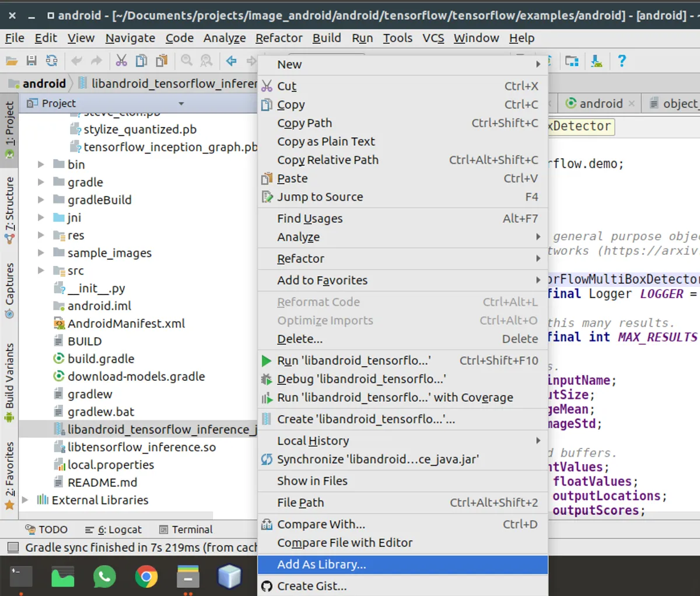Click the Save All toolbar icon
This screenshot has width=700, height=596.
coord(32,61)
